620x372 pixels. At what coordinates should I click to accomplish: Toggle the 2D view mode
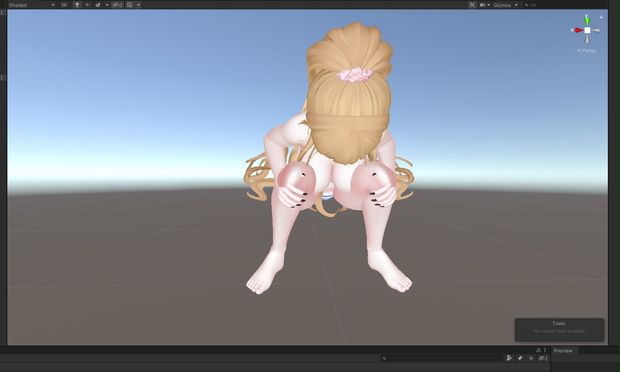[x=64, y=5]
